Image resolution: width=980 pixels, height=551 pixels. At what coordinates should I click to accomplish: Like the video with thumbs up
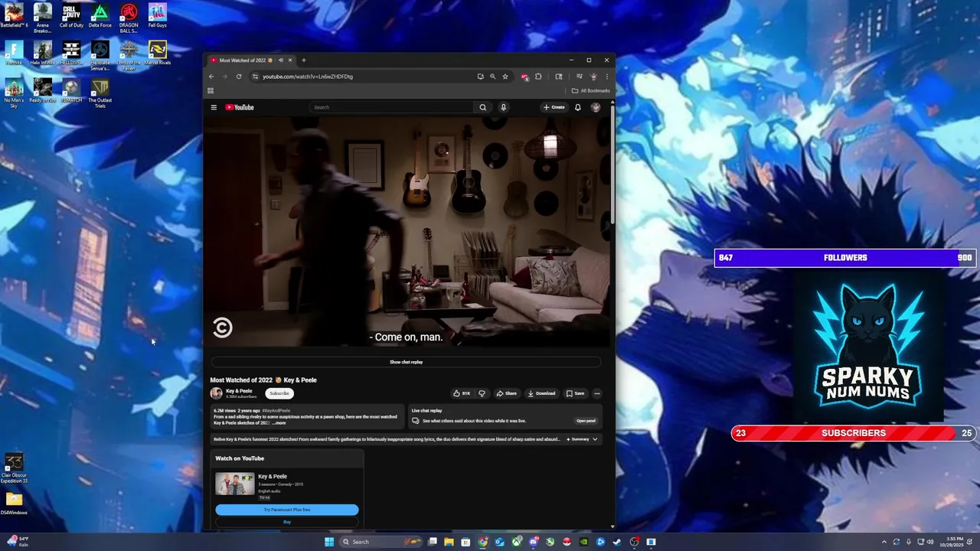tap(462, 393)
